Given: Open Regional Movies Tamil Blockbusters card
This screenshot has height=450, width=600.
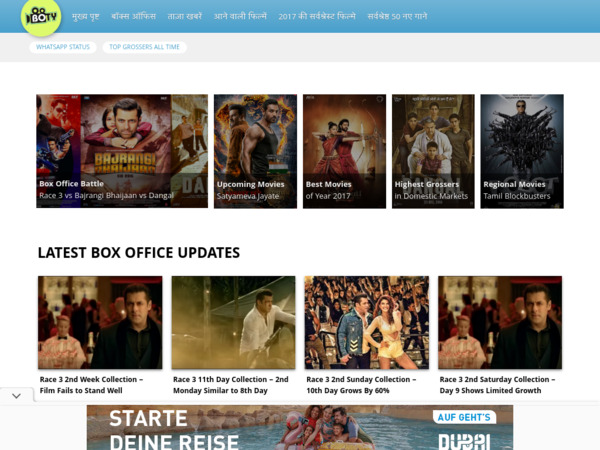Looking at the screenshot, I should tap(522, 151).
